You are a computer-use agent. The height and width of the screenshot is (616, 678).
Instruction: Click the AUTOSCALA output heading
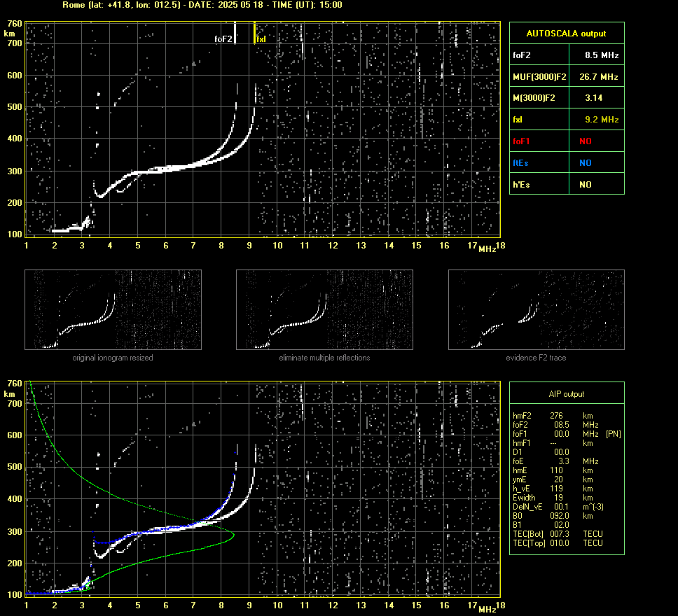[x=566, y=34]
